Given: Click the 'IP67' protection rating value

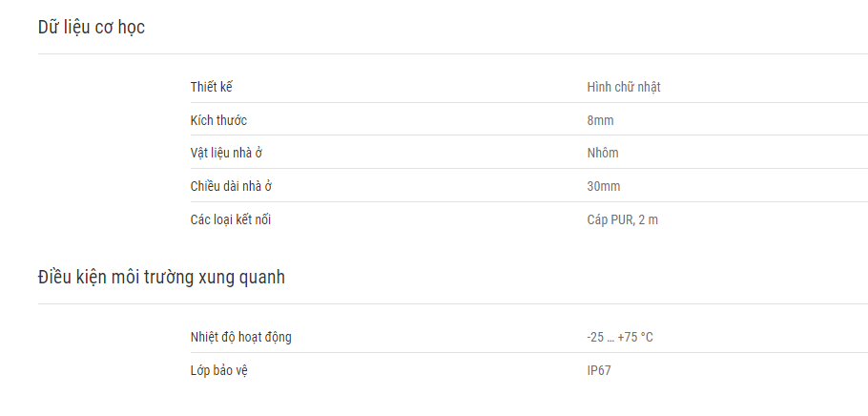Looking at the screenshot, I should pos(599,370).
